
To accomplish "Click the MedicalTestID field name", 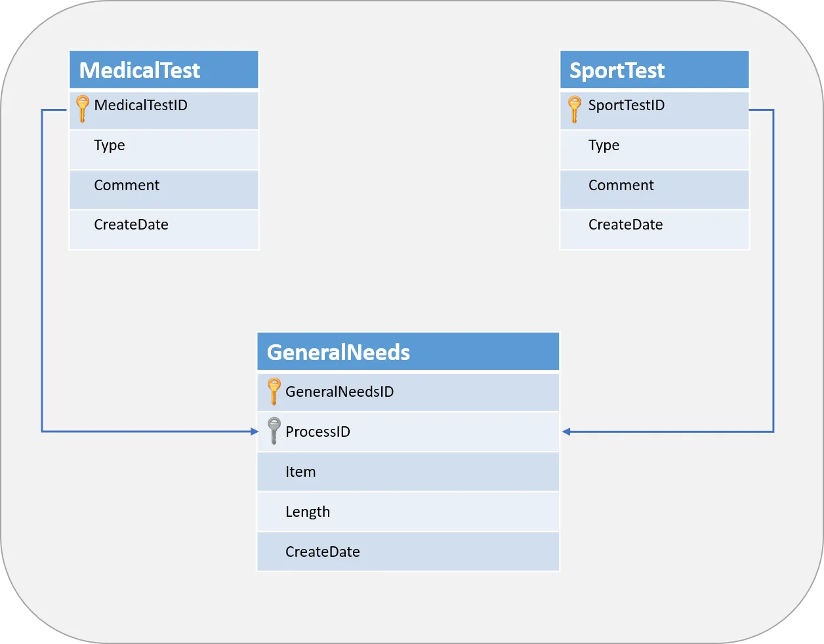I will pos(141,106).
